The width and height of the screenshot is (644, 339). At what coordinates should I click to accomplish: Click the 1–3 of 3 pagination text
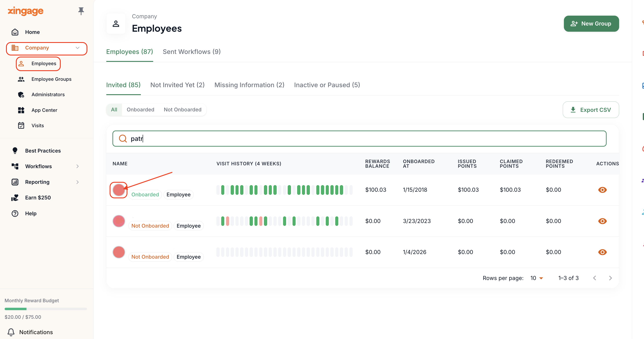click(x=569, y=278)
